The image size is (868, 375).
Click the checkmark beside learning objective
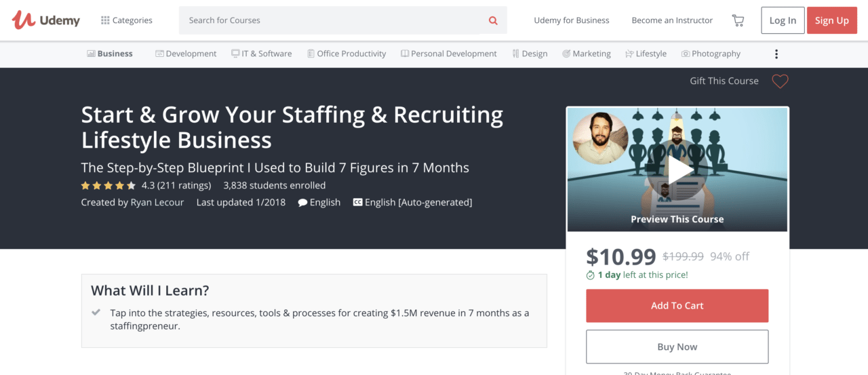96,313
